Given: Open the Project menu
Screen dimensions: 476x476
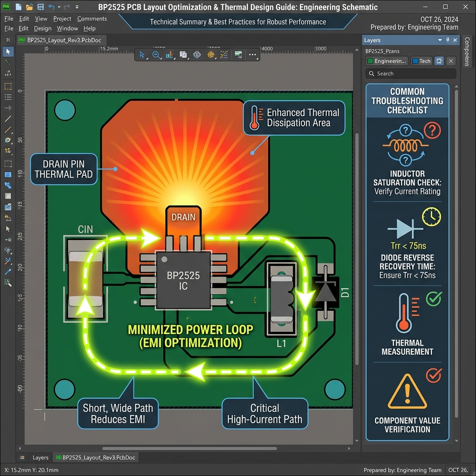Looking at the screenshot, I should coord(62,19).
